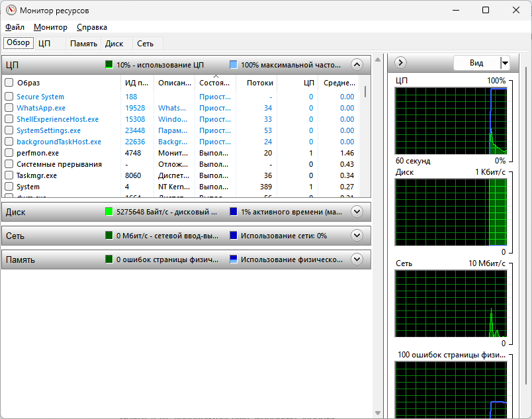Click the Вид button in graph pane
Image resolution: width=532 pixels, height=419 pixels.
(476, 63)
